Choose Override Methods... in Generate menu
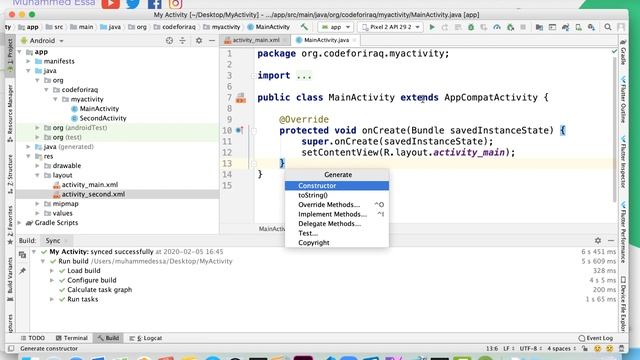This screenshot has width=640, height=360. click(x=337, y=204)
